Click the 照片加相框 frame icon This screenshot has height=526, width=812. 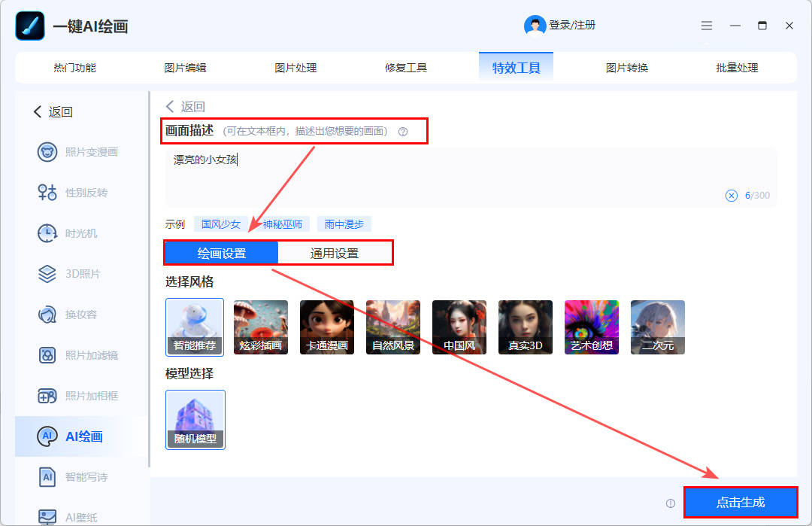click(47, 396)
